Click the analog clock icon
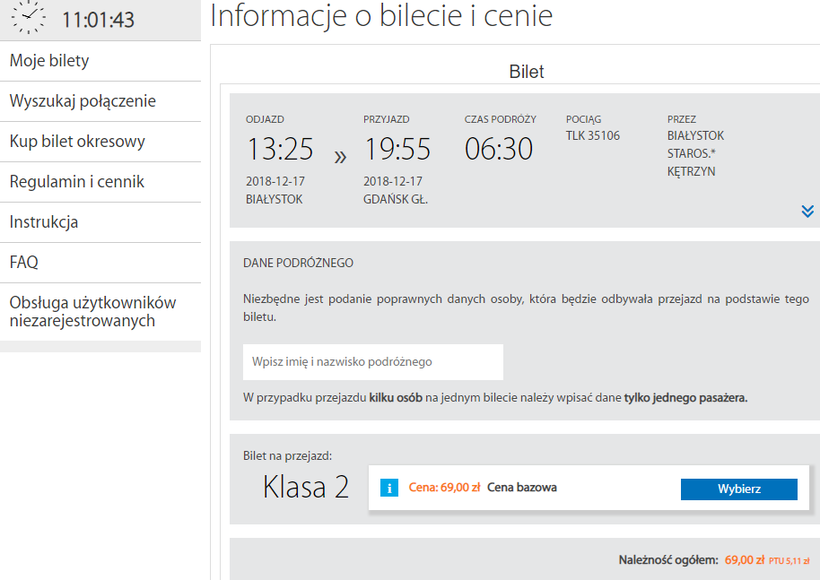The image size is (820, 580). [x=28, y=18]
